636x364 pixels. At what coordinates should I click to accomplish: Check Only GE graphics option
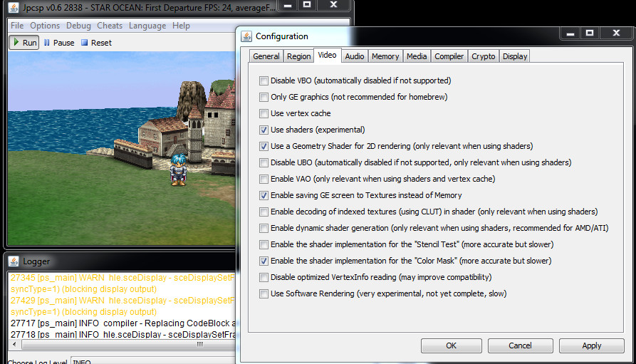pos(264,97)
